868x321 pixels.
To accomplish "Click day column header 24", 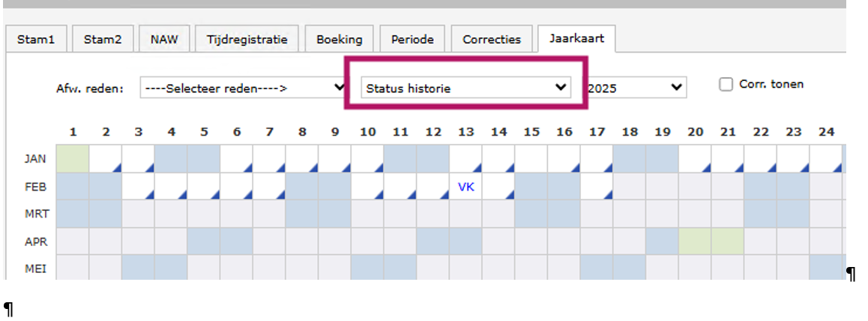I will [826, 132].
